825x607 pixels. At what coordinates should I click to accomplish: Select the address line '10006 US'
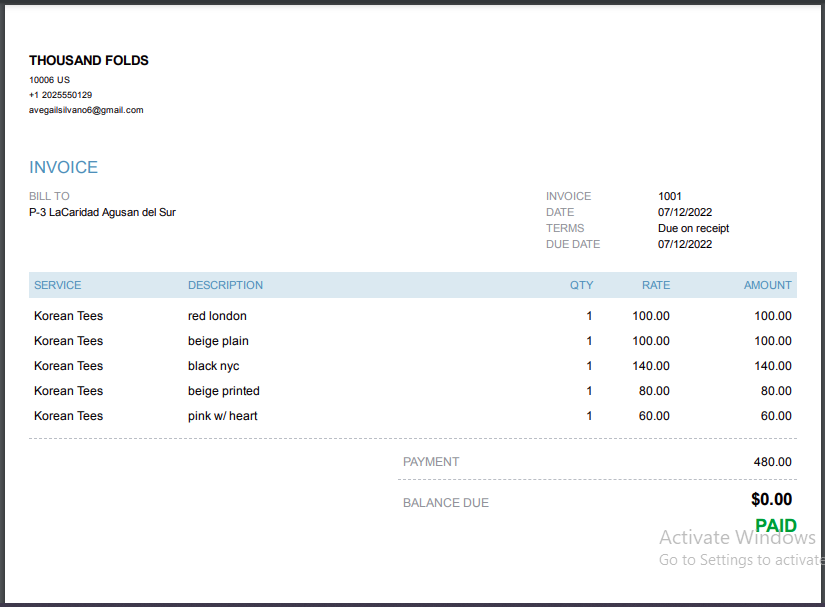(x=49, y=80)
